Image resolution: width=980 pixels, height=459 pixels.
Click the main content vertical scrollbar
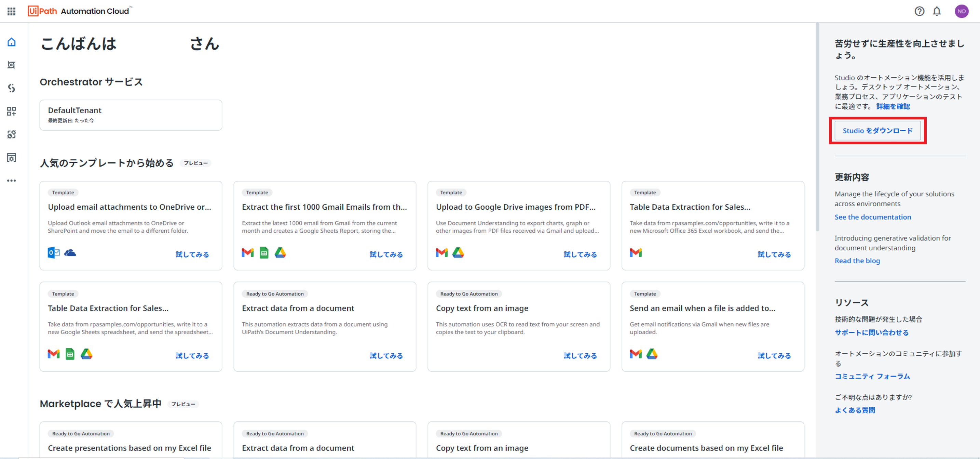(x=817, y=128)
